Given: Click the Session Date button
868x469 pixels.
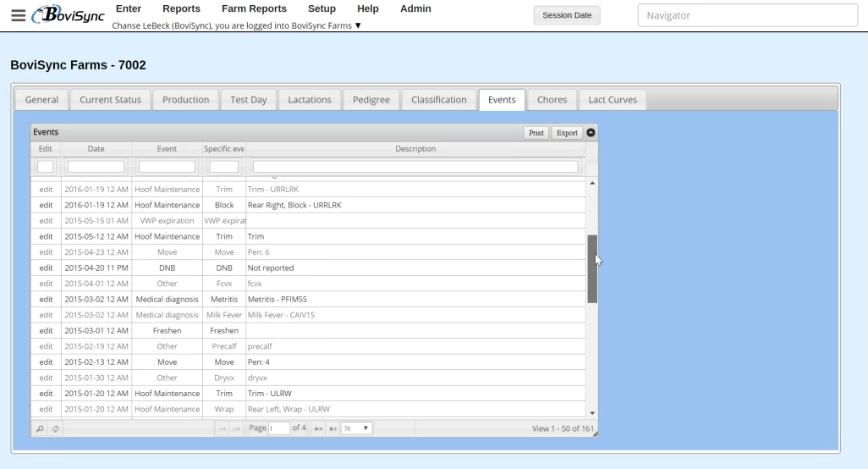Looking at the screenshot, I should [567, 15].
